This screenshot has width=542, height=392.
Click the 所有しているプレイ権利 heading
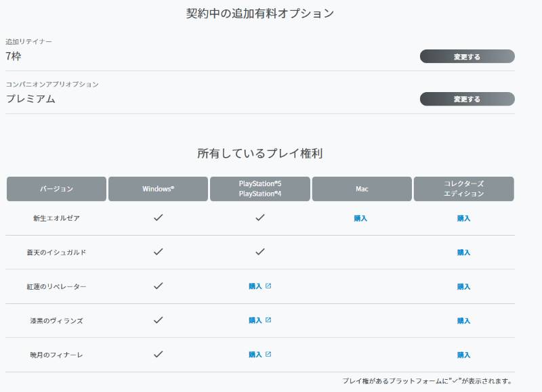click(260, 153)
